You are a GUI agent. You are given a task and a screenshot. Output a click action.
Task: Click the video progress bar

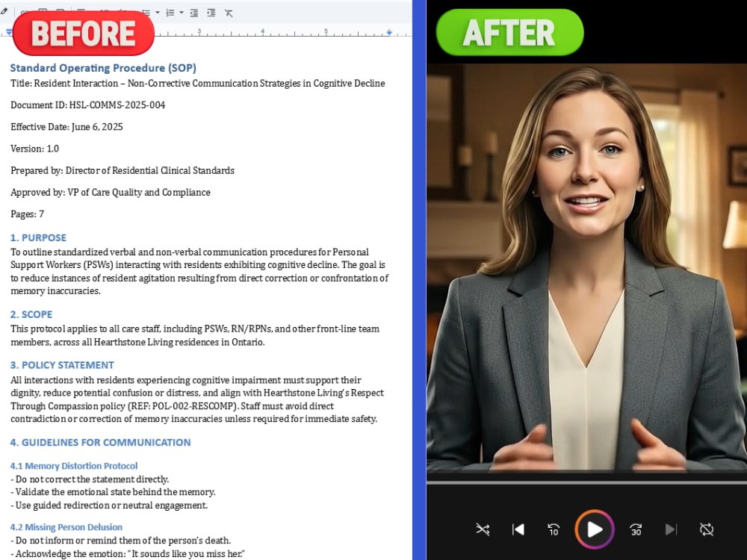click(x=586, y=482)
